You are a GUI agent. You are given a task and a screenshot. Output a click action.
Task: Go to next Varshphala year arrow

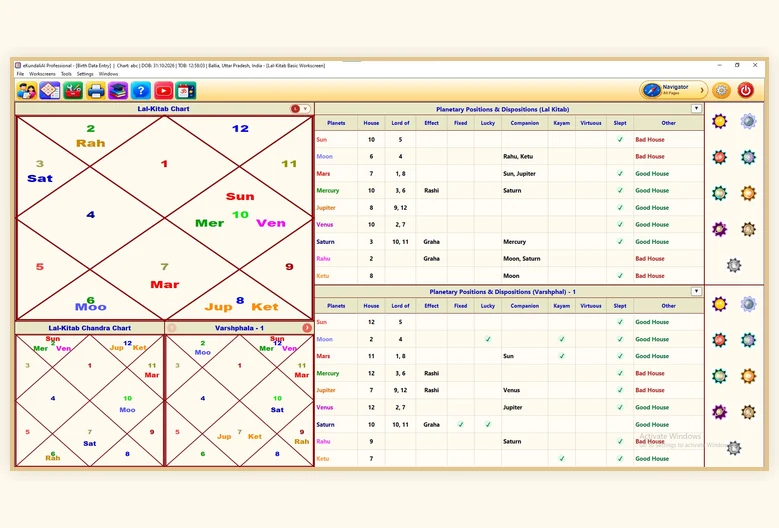[307, 328]
